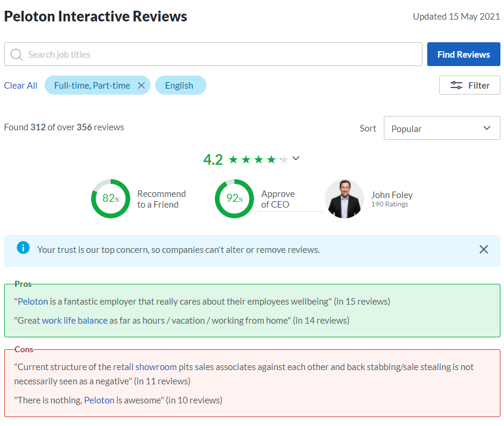504x426 pixels.
Task: Click the green star rating row
Action: tap(258, 159)
